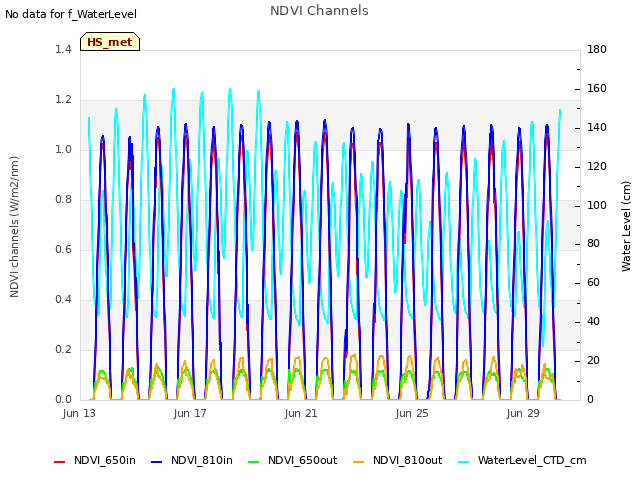Click the blue NDVI_810in legend swatch

click(156, 462)
